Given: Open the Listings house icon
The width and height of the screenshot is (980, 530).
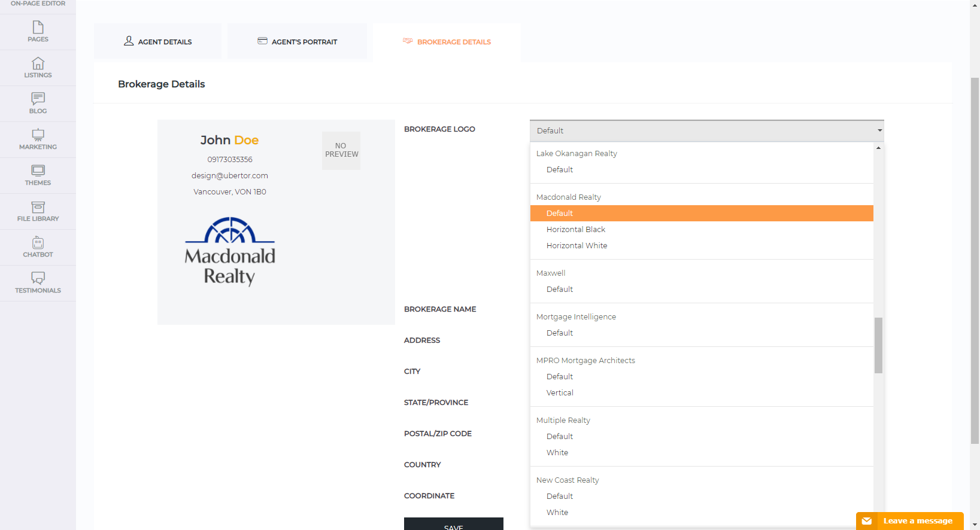Looking at the screenshot, I should pos(38,63).
